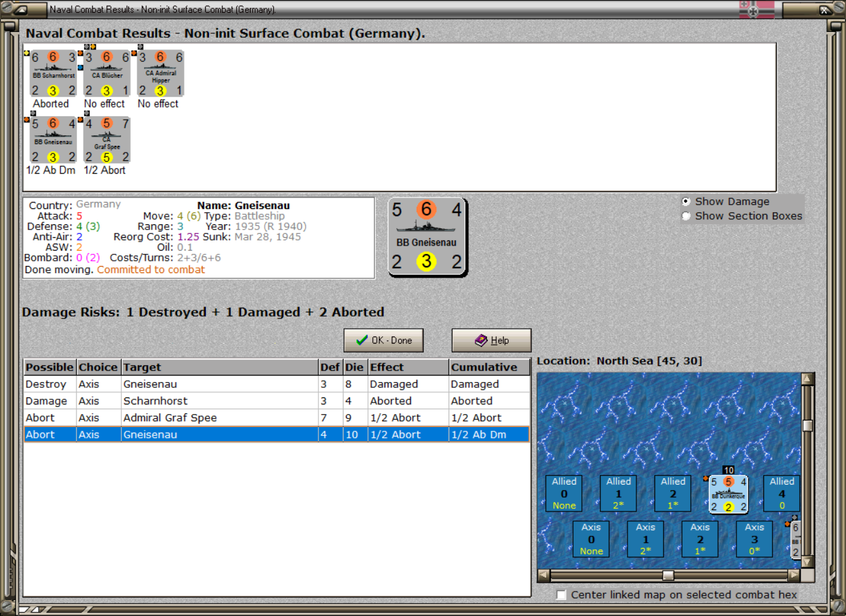This screenshot has width=846, height=616.
Task: Click the Axis 2 sea box
Action: (x=700, y=538)
